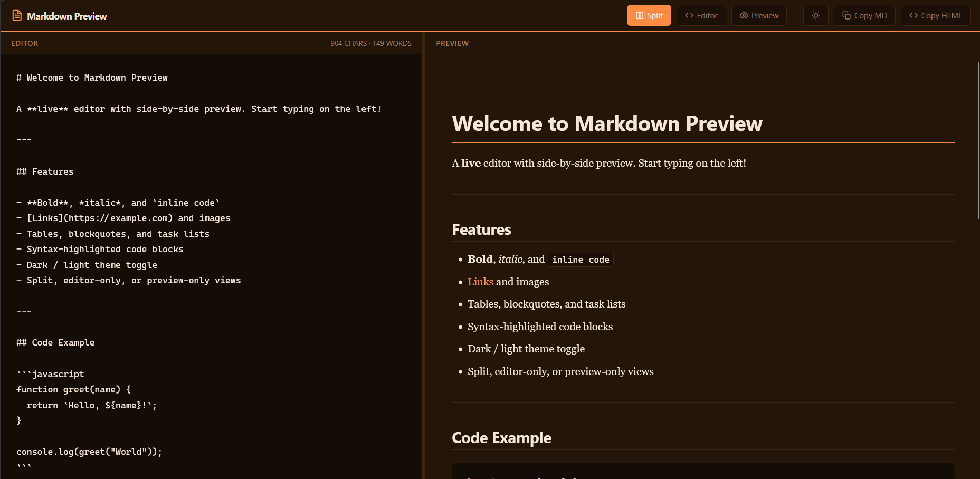Click editor line '- Tables, blockquotes, and task lists'
The image size is (980, 479).
tap(113, 234)
